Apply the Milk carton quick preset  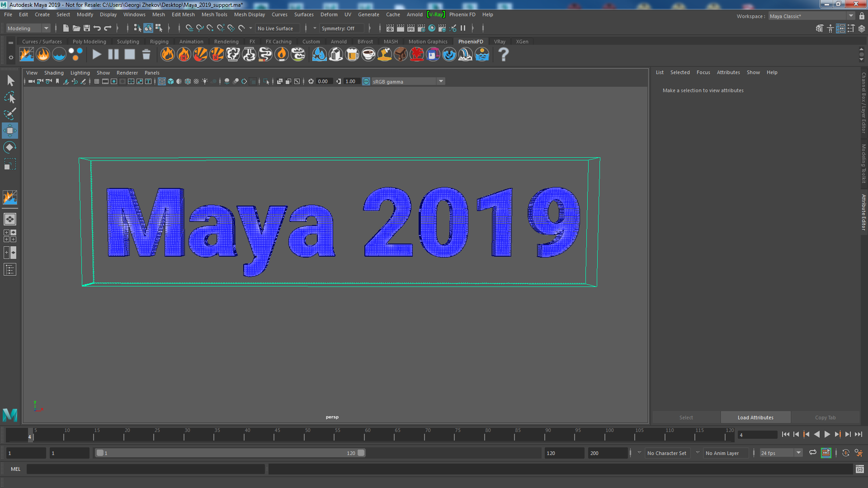(335, 55)
